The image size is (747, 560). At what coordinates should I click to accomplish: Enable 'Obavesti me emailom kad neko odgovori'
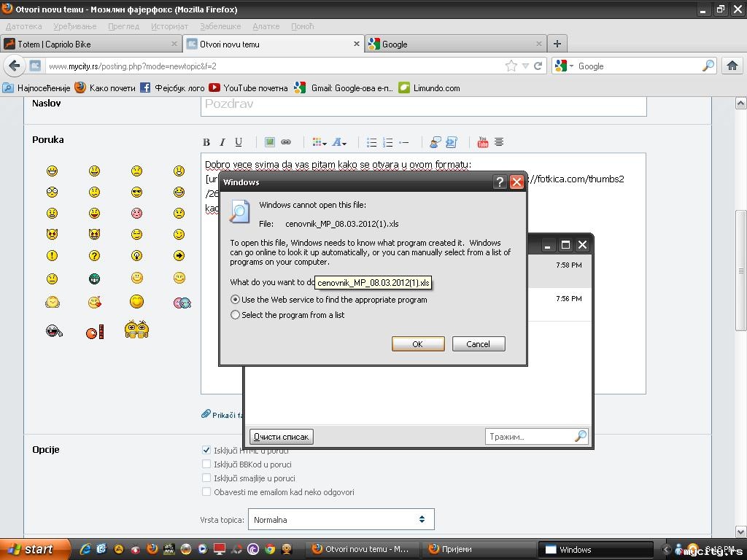click(206, 491)
